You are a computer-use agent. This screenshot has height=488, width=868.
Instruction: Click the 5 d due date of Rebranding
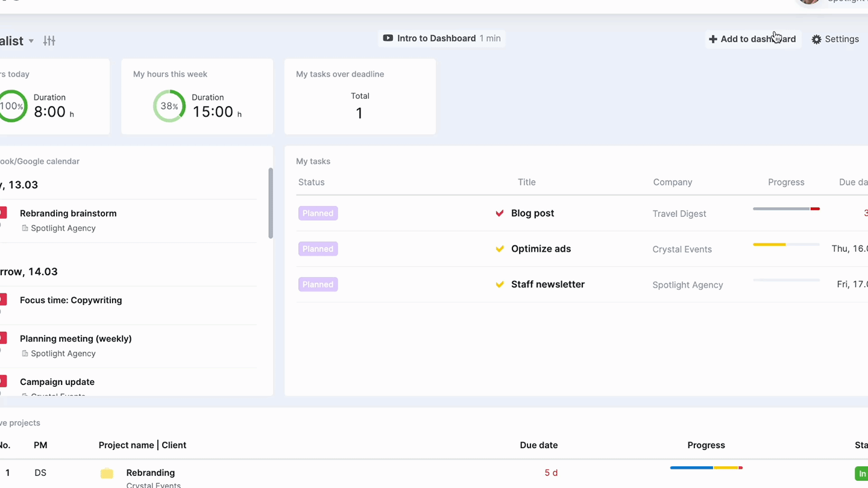click(551, 473)
